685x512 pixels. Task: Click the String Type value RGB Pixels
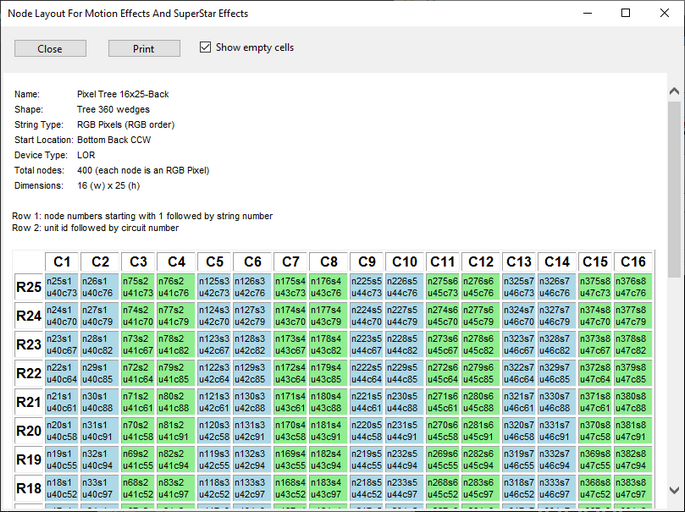coord(126,125)
